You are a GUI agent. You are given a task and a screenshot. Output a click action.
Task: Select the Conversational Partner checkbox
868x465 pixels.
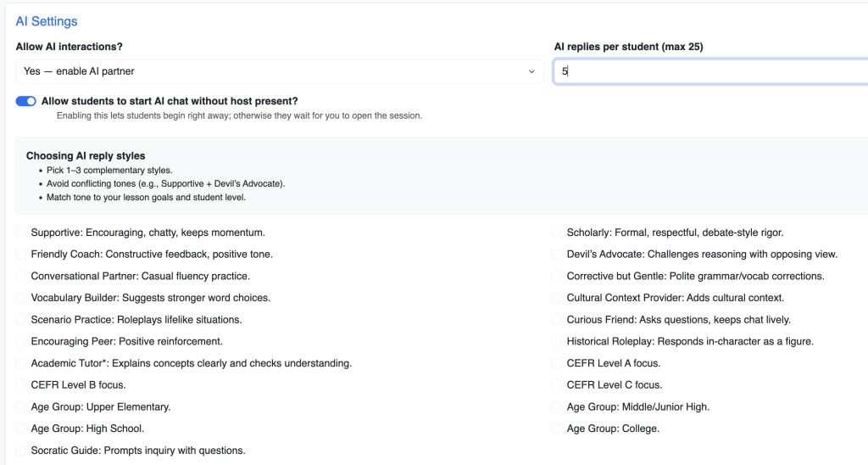pos(20,276)
